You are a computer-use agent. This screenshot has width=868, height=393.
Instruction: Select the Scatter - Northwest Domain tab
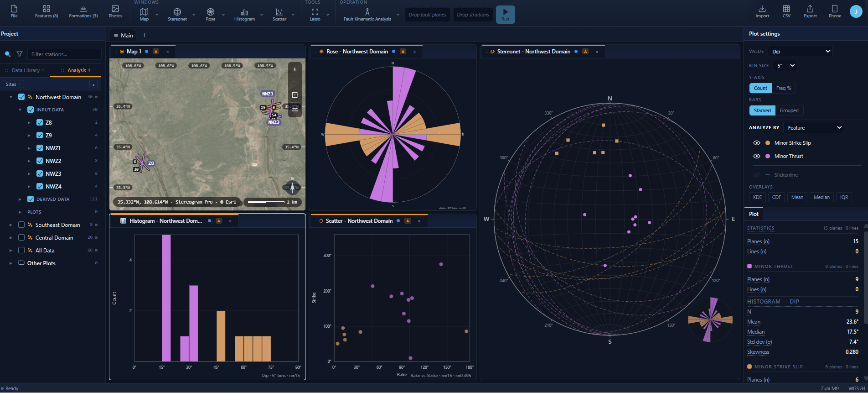[359, 221]
